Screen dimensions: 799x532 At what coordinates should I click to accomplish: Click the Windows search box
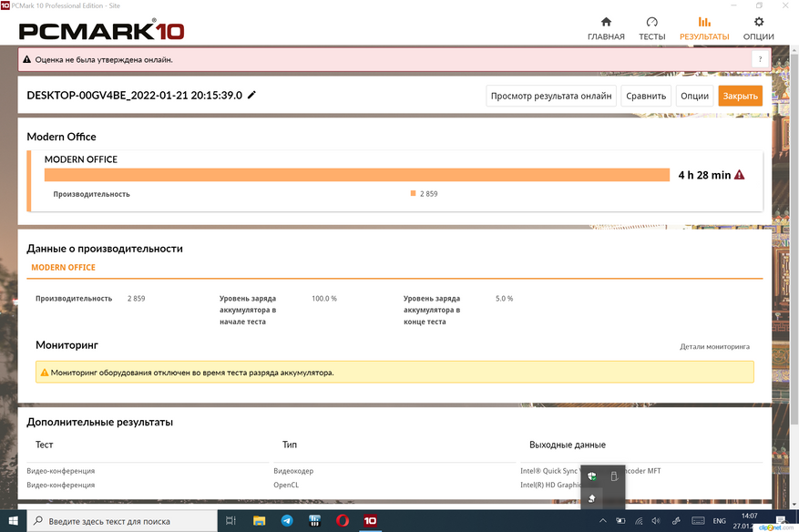[122, 521]
